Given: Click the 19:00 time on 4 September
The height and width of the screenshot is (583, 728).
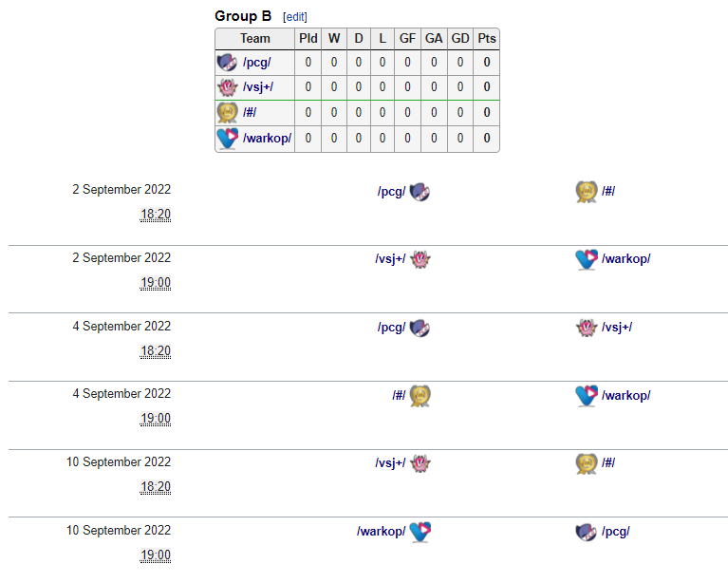Looking at the screenshot, I should [156, 419].
